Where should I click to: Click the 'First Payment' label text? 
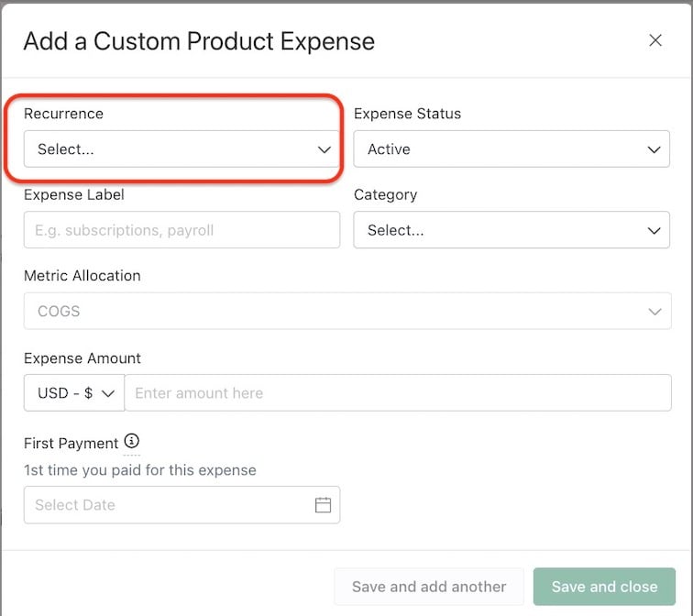(x=71, y=444)
